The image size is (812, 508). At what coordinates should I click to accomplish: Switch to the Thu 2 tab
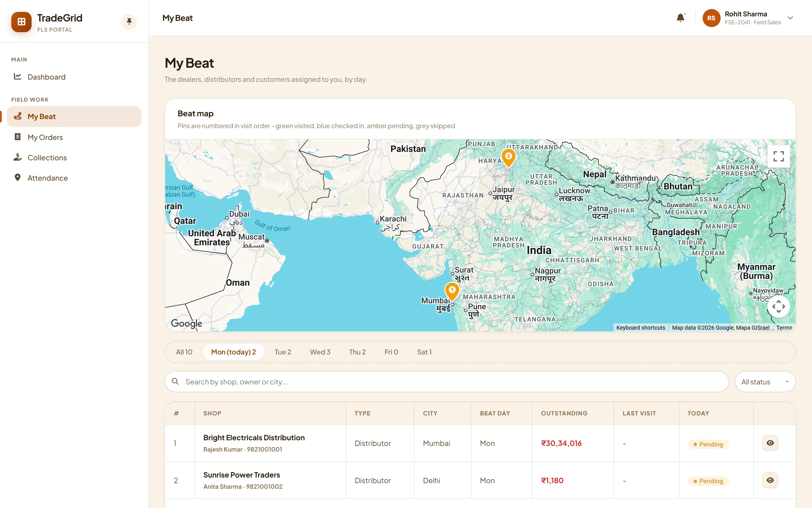(357, 352)
